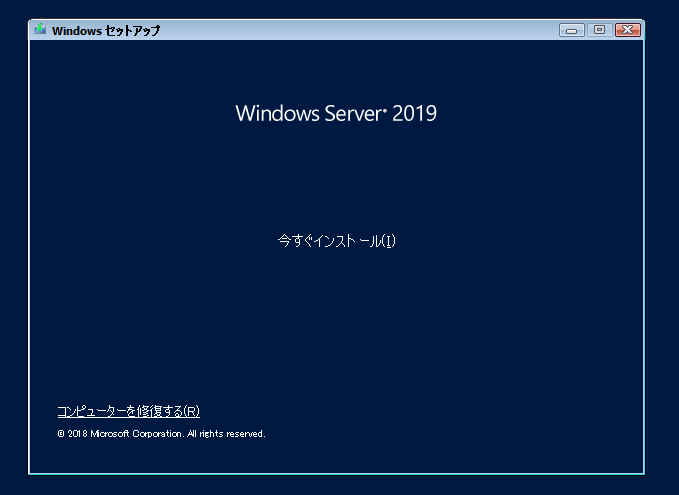The width and height of the screenshot is (679, 495).
Task: Click the Windows setup icon in title bar
Action: tap(40, 29)
